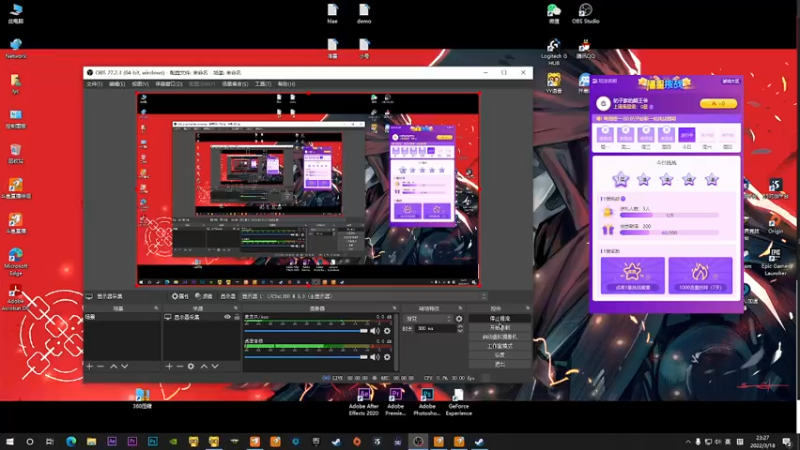Open Settings from the OBS controls panel
Image resolution: width=800 pixels, height=450 pixels.
coord(499,355)
